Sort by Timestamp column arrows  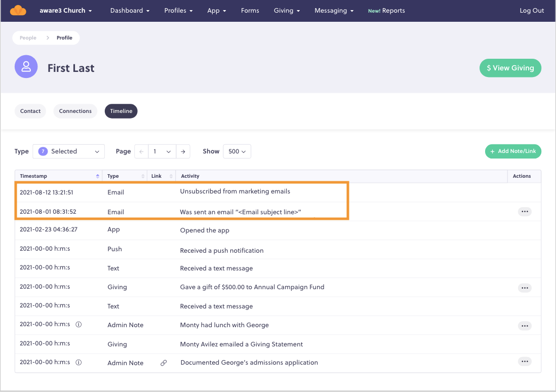(x=98, y=176)
